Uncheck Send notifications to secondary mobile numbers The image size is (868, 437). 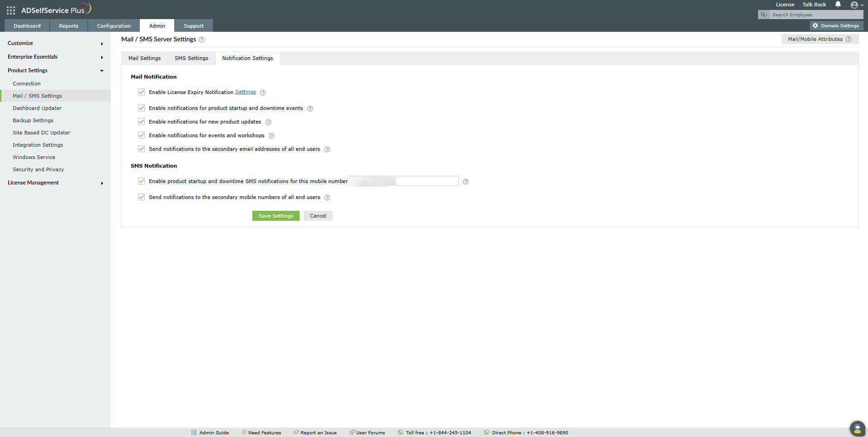pos(141,197)
